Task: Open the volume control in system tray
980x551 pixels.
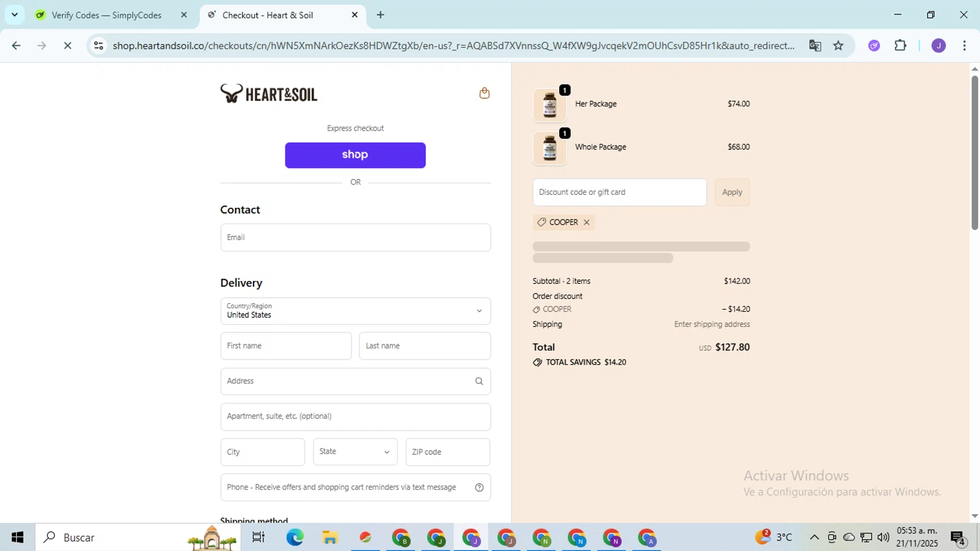Action: (883, 537)
